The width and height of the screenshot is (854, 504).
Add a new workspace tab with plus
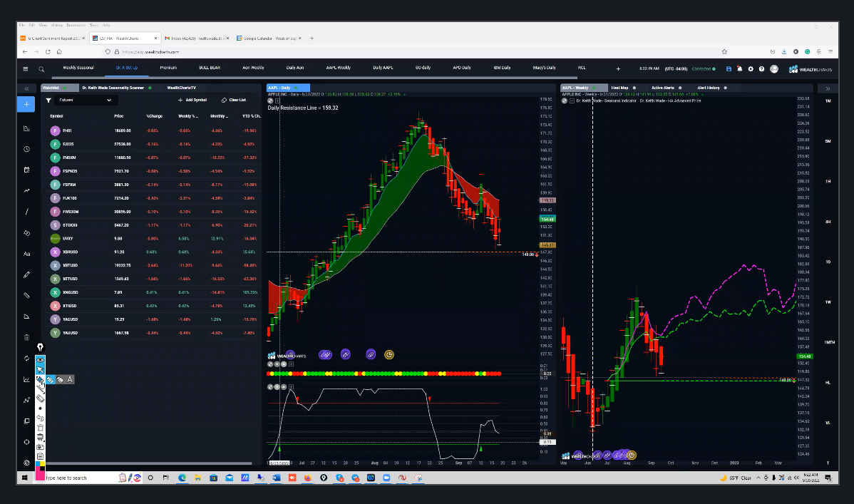point(618,68)
